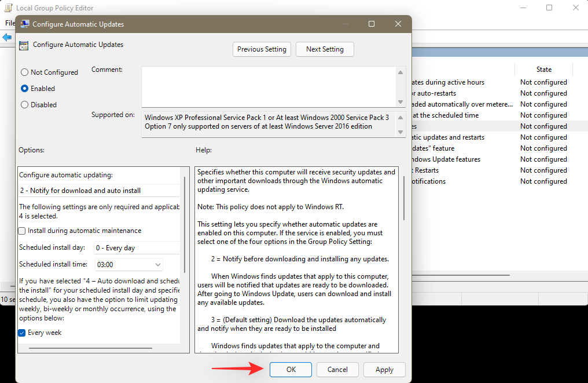Image resolution: width=588 pixels, height=383 pixels.
Task: Click the policy icon in the dialog title bar
Action: pos(24,24)
